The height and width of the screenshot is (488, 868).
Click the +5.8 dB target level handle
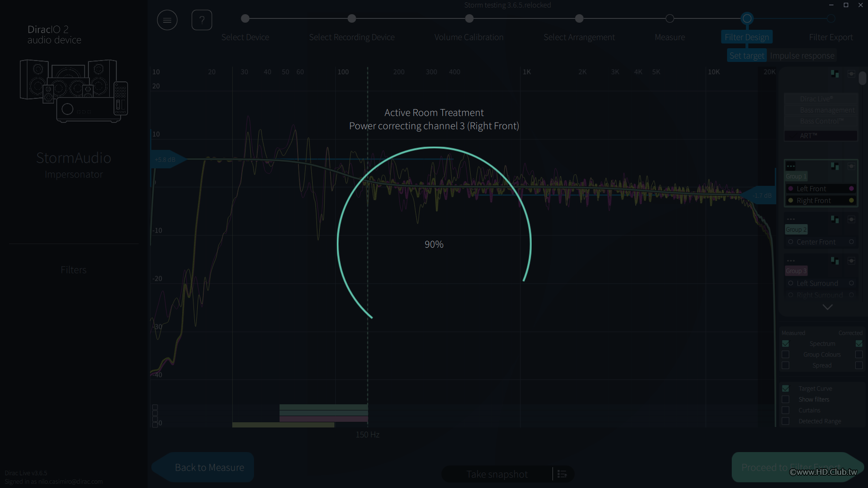tap(168, 160)
